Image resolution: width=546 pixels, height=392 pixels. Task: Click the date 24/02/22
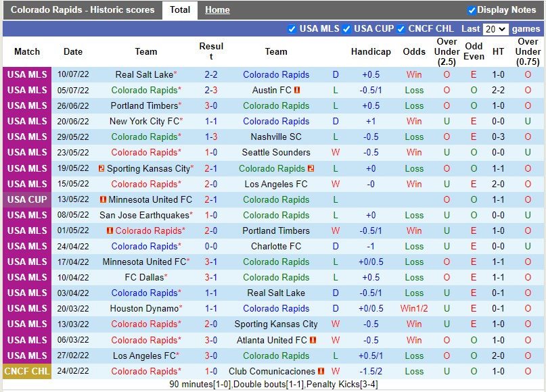(73, 371)
